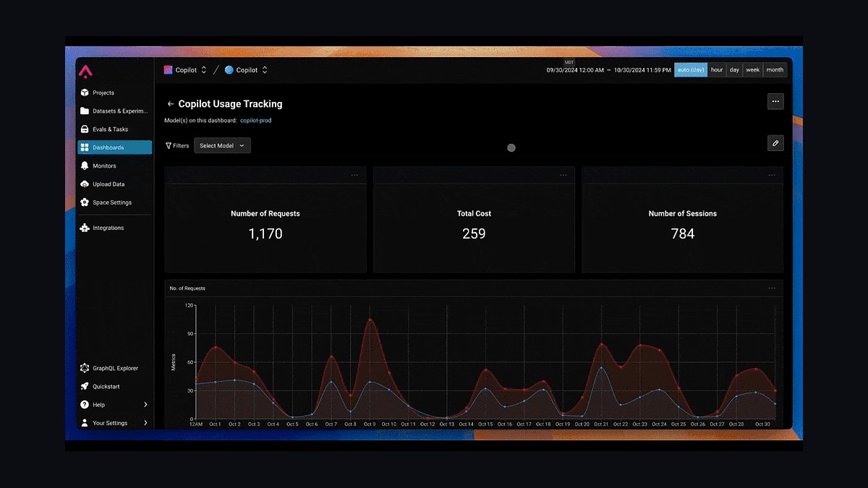Open No. of Requests chart options

coord(772,288)
